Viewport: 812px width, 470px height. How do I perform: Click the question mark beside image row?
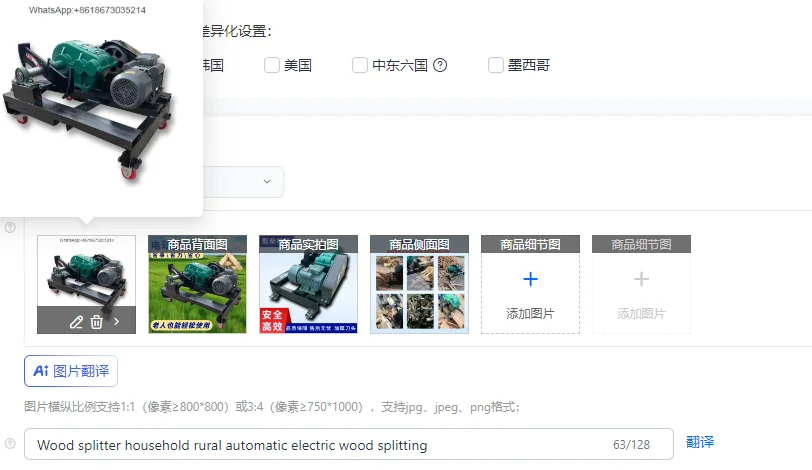pos(10,228)
